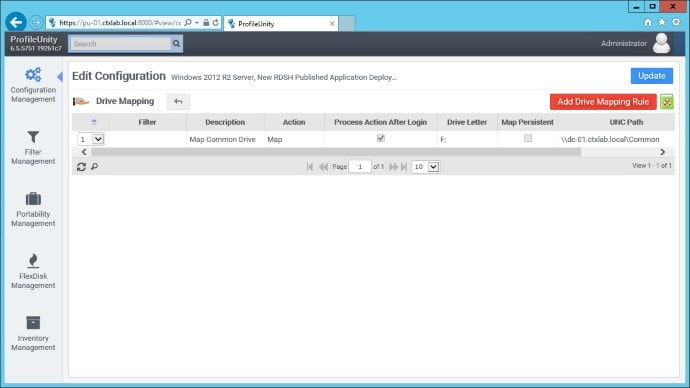
Task: Open a new browser tab
Action: [x=347, y=24]
